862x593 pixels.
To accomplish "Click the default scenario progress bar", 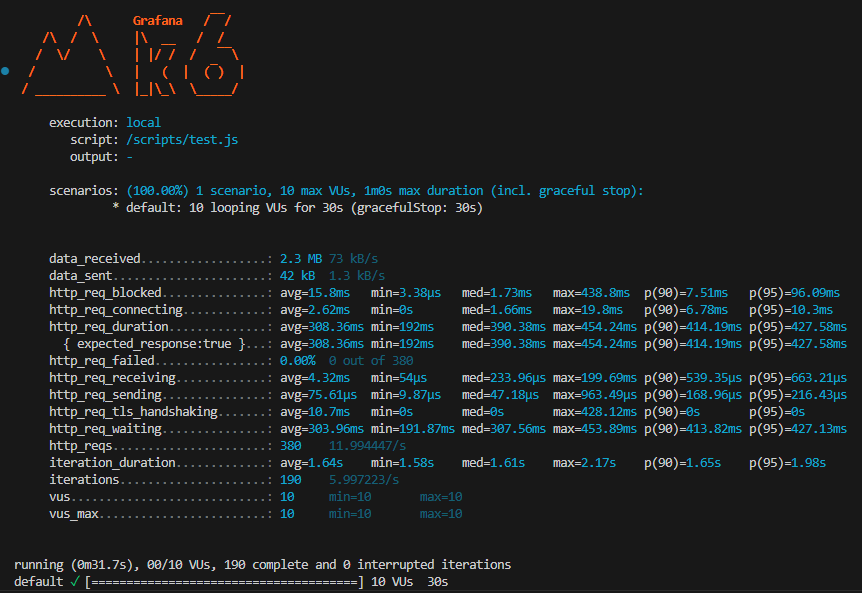I will [x=224, y=581].
